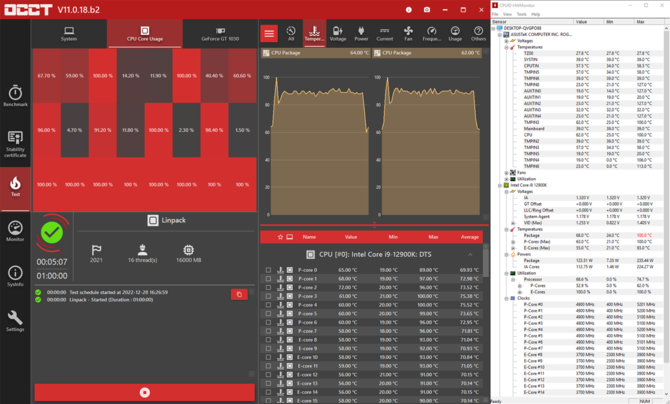
Task: Tick the checkbox for P-core 3
Action: coord(268,296)
